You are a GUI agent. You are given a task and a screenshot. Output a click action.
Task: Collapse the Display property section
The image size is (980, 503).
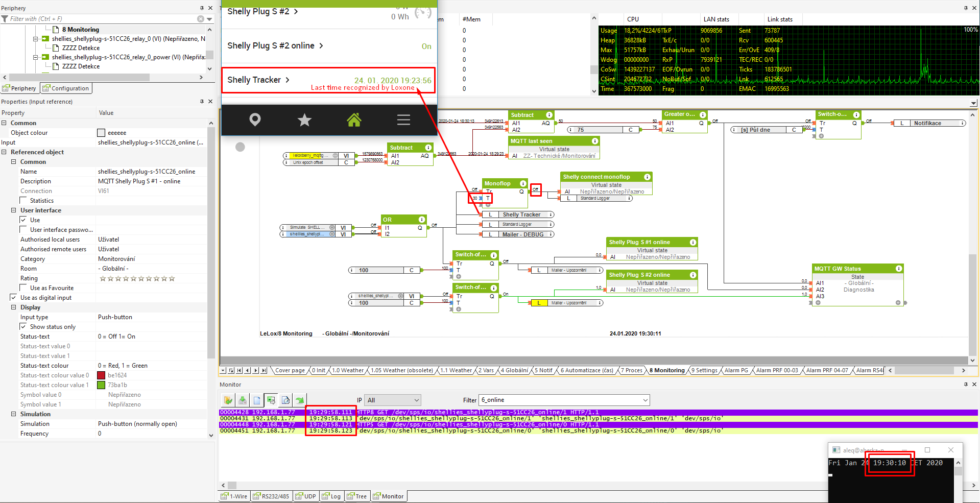click(14, 307)
